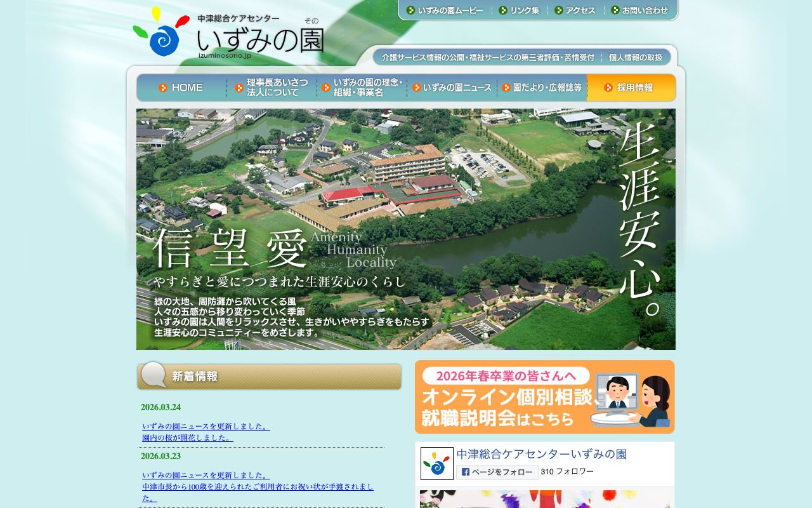812x508 pixels.
Task: Click the red arrow icon next to HOME
Action: point(163,88)
